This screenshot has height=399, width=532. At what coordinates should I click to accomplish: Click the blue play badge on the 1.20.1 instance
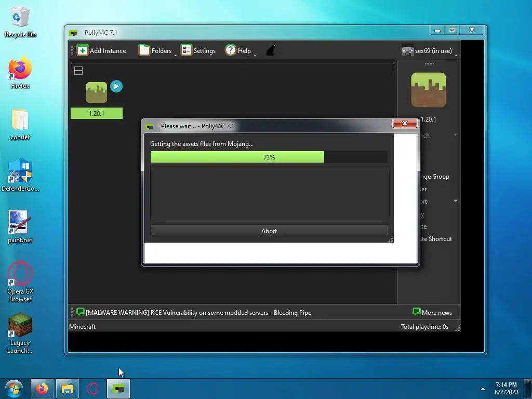116,86
